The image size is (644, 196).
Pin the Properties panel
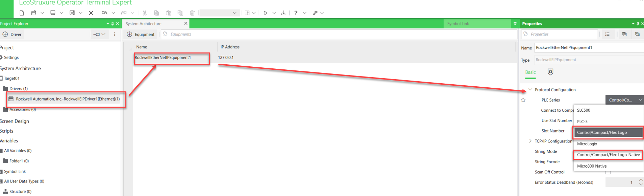[x=638, y=24]
